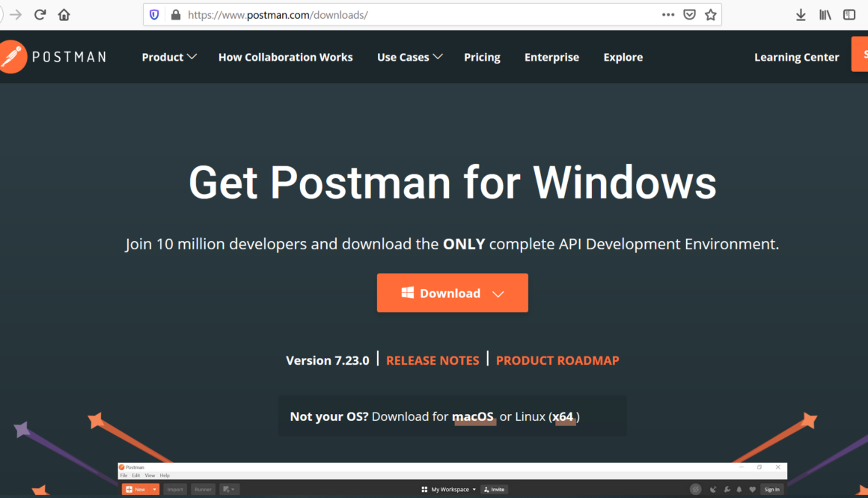Open Edit menu in Postman preview
The height and width of the screenshot is (498, 868).
coord(135,476)
